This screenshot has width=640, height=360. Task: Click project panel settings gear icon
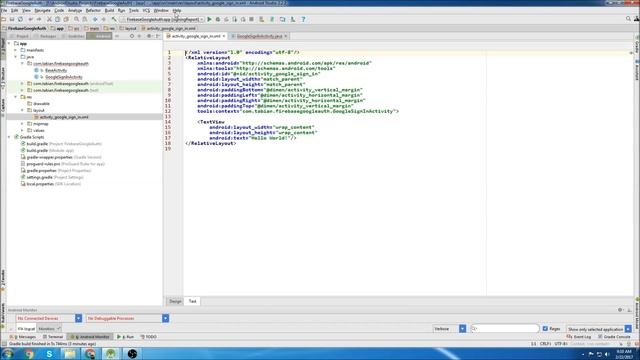point(149,36)
